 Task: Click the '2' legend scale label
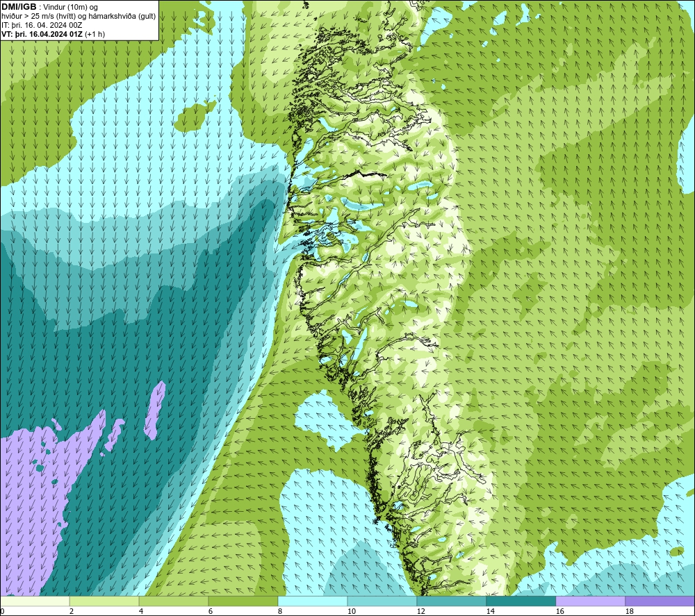tap(72, 611)
